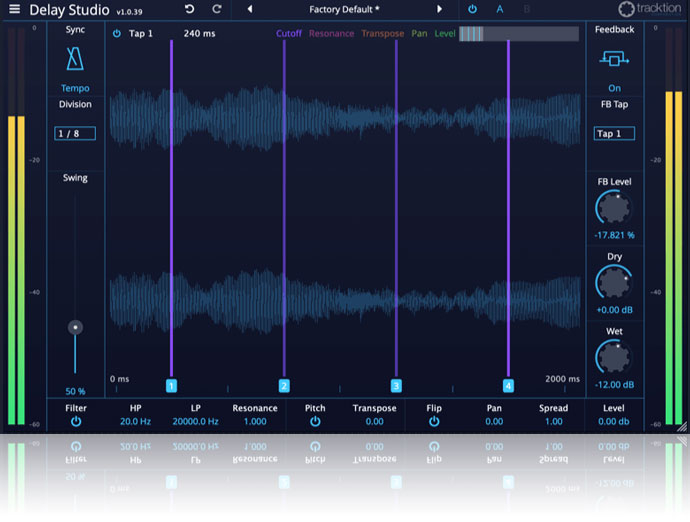This screenshot has height=522, width=690.
Task: Open the hamburger menu
Action: click(x=14, y=10)
